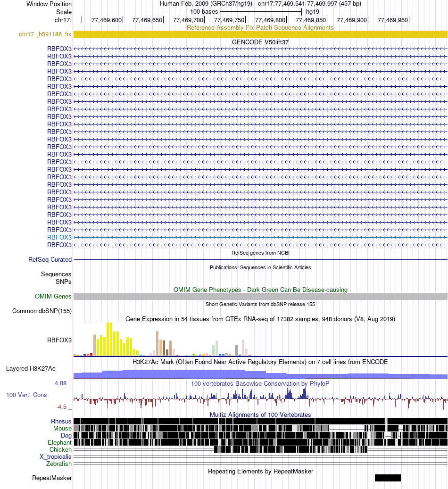
Task: Click the Zebrafish species label
Action: pyautogui.click(x=59, y=464)
